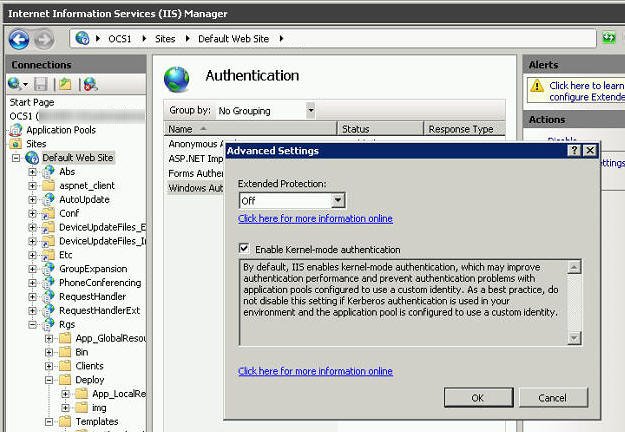
Task: Click Cancel in Advanced Settings dialog
Action: point(553,398)
